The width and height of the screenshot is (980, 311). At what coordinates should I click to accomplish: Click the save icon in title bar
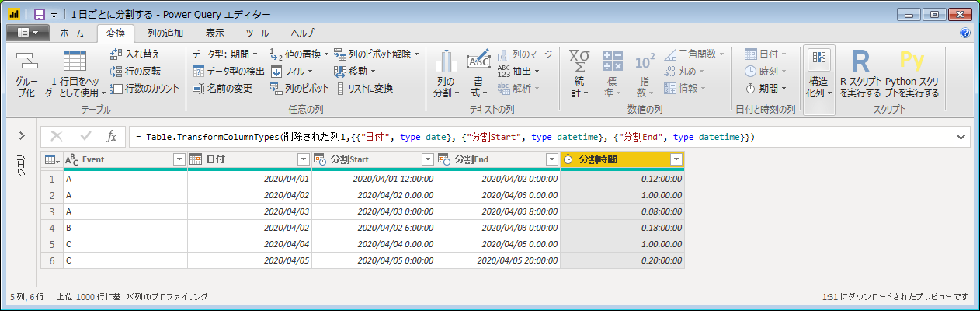coord(39,14)
